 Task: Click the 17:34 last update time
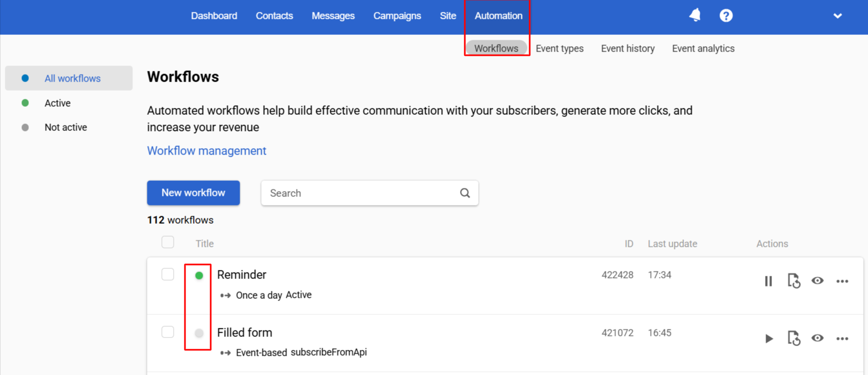659,275
